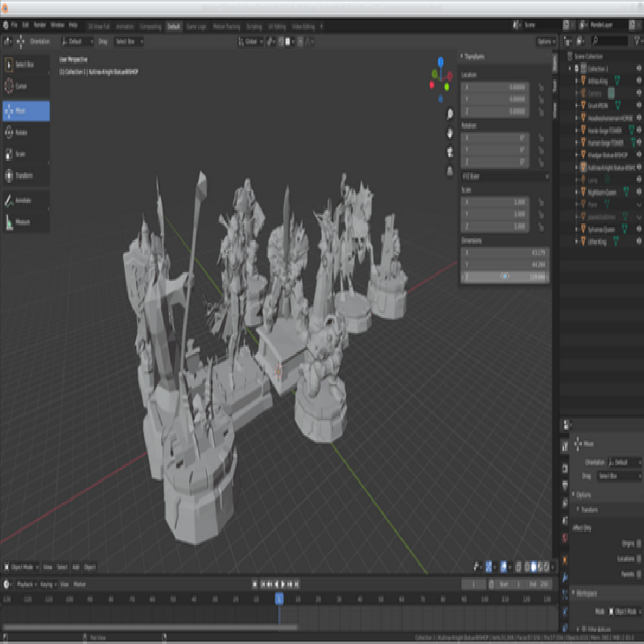
Task: Open the Render menu
Action: 38,25
